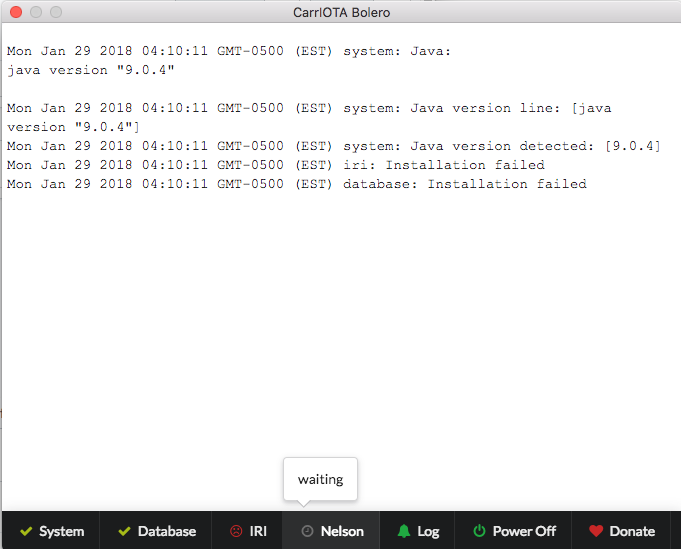The image size is (681, 549).
Task: Click the 'system: Java:' log line
Action: [x=229, y=51]
